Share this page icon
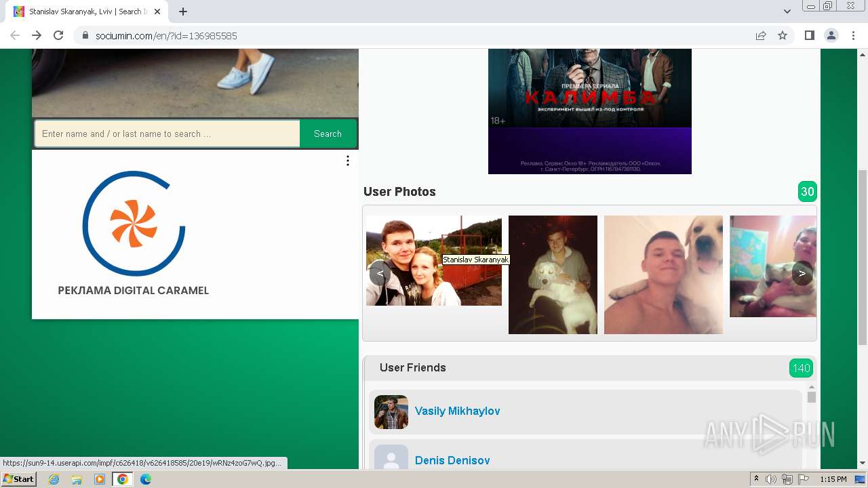The width and height of the screenshot is (868, 488). [761, 36]
